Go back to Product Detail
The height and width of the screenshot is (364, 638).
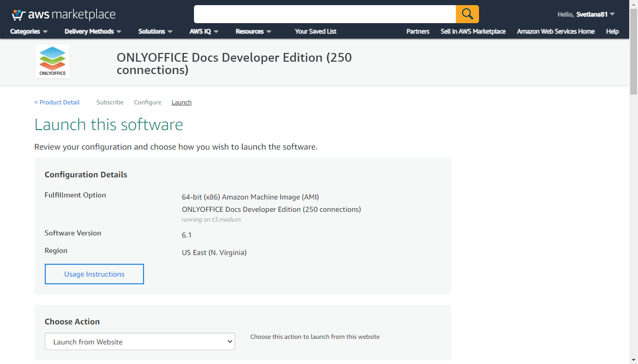click(57, 102)
